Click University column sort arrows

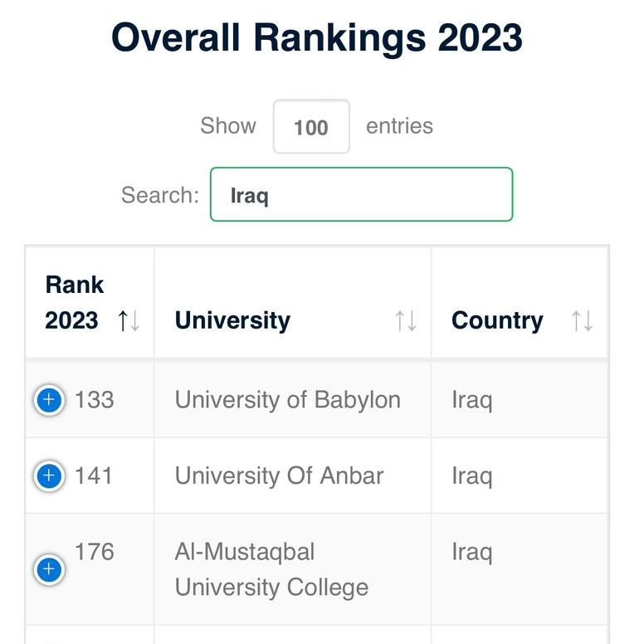[405, 321]
